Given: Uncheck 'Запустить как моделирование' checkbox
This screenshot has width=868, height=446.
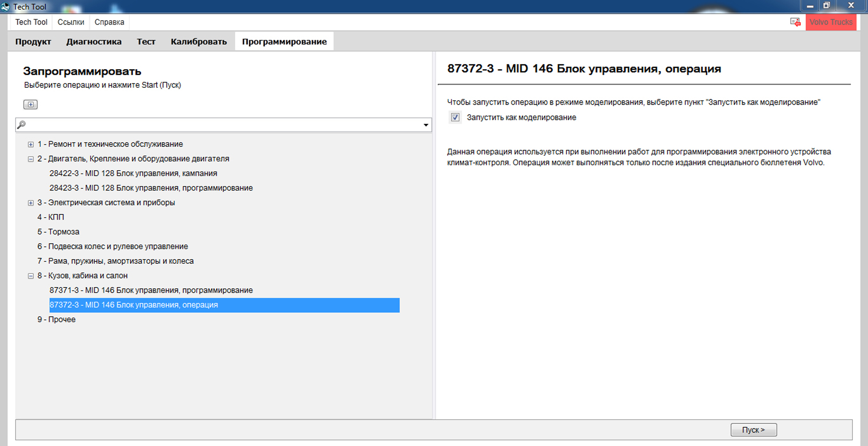Looking at the screenshot, I should (455, 118).
